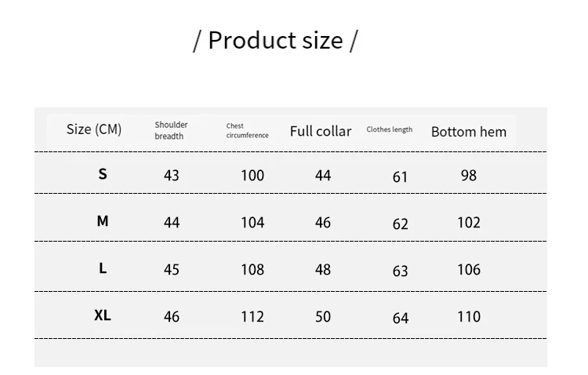The width and height of the screenshot is (588, 375).
Task: Click the L size row label
Action: tap(103, 268)
